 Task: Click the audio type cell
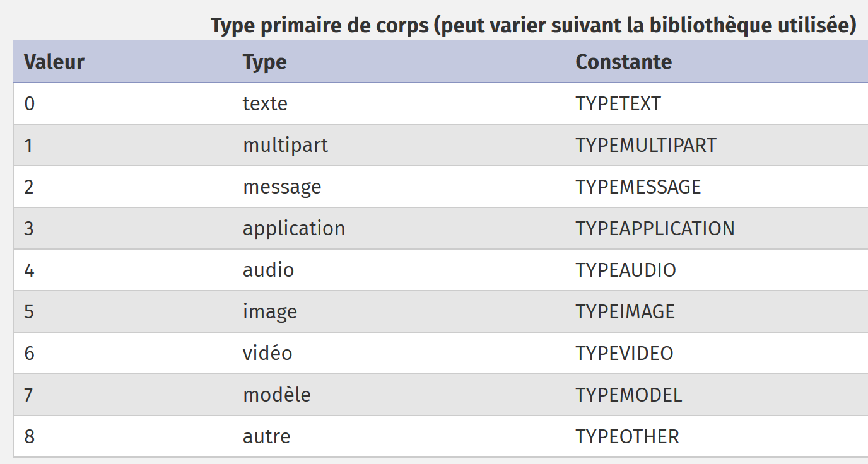coord(268,270)
